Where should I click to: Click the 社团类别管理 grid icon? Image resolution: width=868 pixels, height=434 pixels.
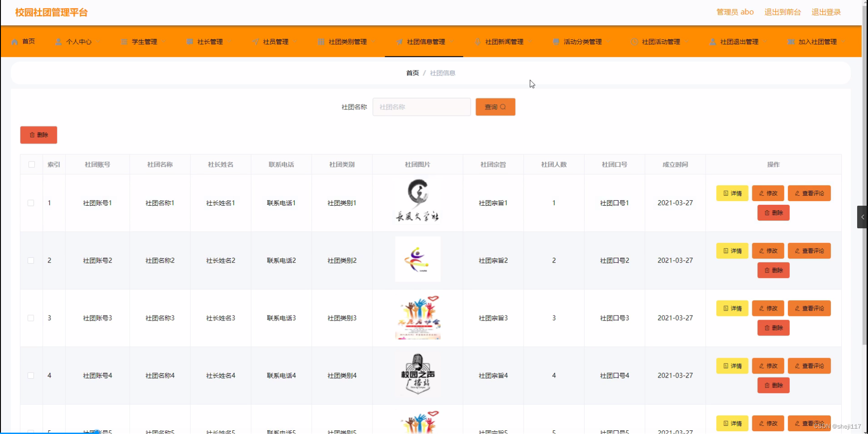(x=321, y=42)
